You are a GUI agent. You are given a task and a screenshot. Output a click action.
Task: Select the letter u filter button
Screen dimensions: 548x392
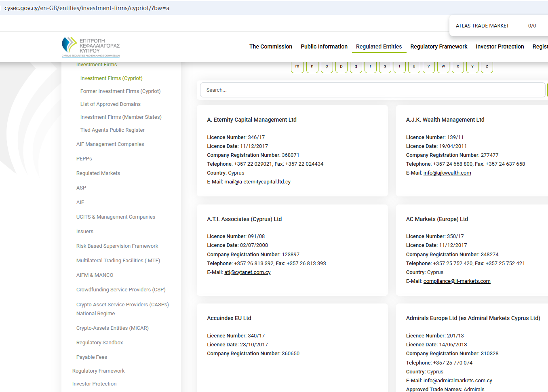click(414, 67)
